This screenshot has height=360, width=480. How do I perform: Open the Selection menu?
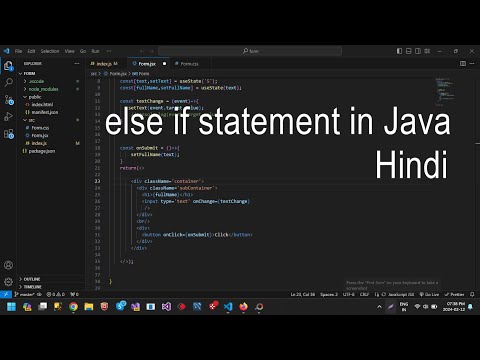click(50, 51)
